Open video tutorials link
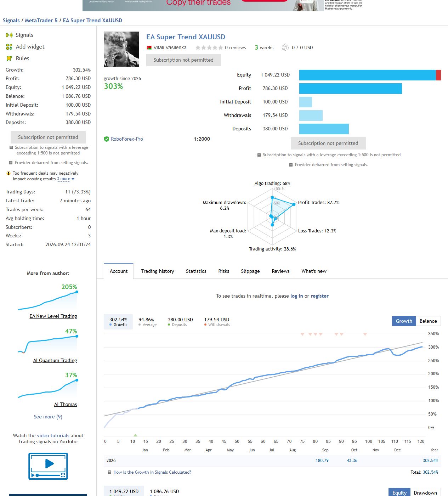Viewport: 448px width, 496px height. point(53,435)
